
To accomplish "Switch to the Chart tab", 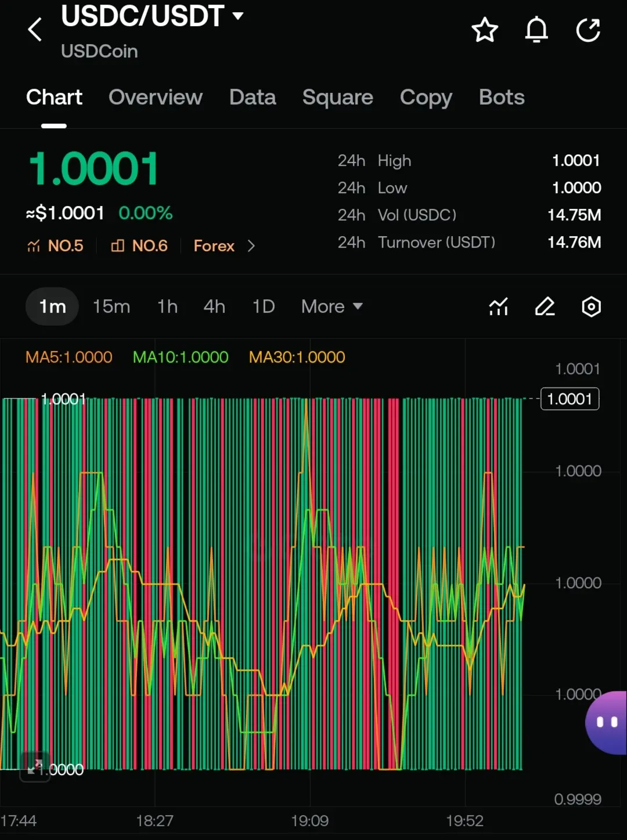I will [54, 97].
